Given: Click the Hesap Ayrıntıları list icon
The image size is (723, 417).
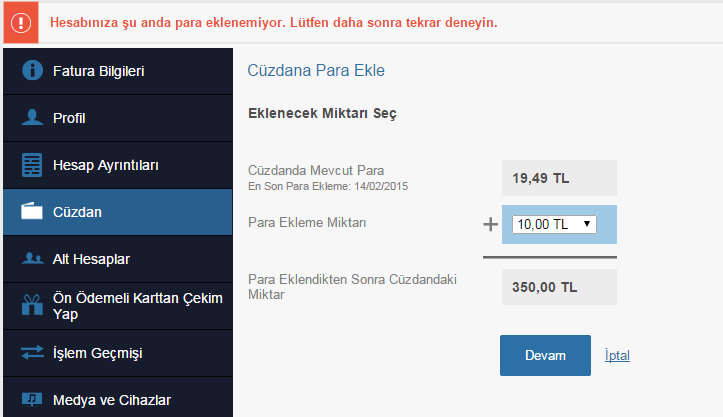Looking at the screenshot, I should click(32, 165).
